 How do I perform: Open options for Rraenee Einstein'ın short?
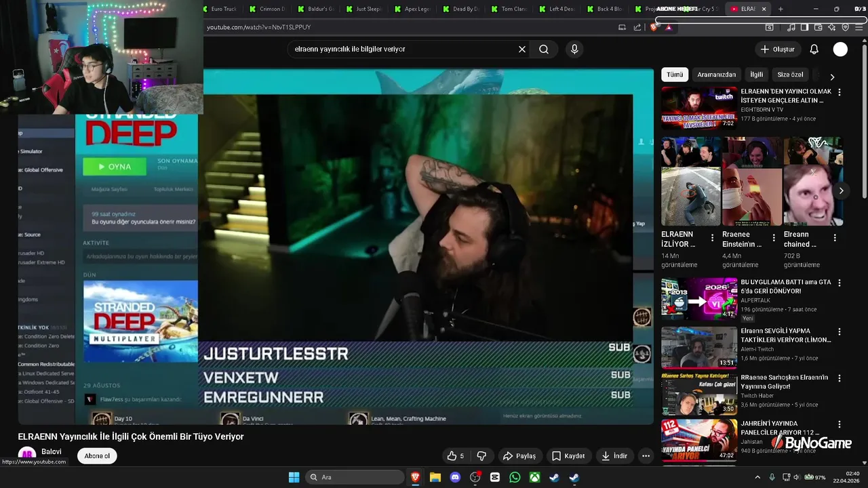pos(774,238)
